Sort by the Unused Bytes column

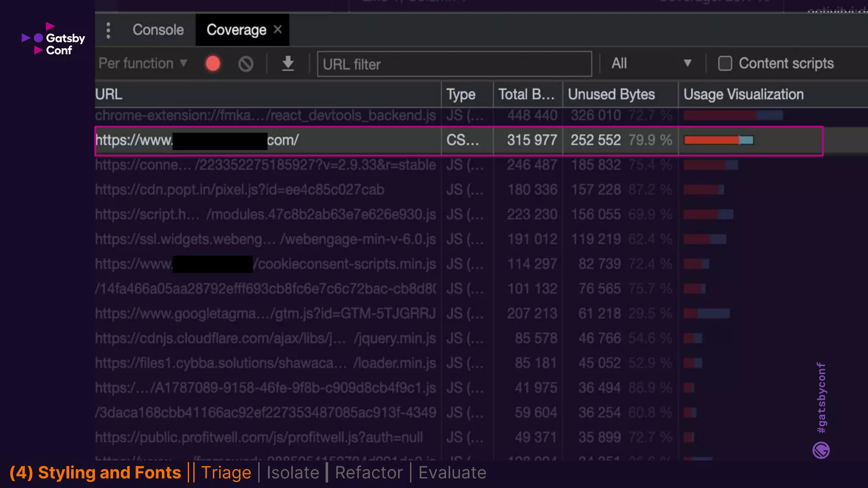coord(611,94)
